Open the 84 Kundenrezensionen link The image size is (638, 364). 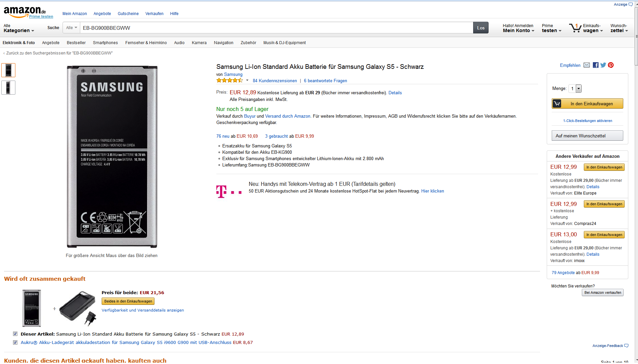pos(275,81)
